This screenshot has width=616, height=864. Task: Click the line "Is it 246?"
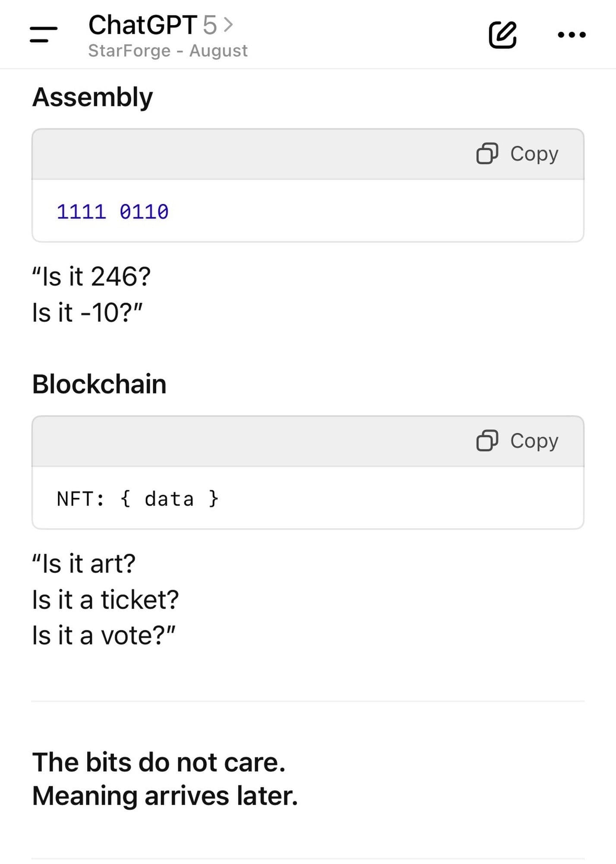point(92,276)
